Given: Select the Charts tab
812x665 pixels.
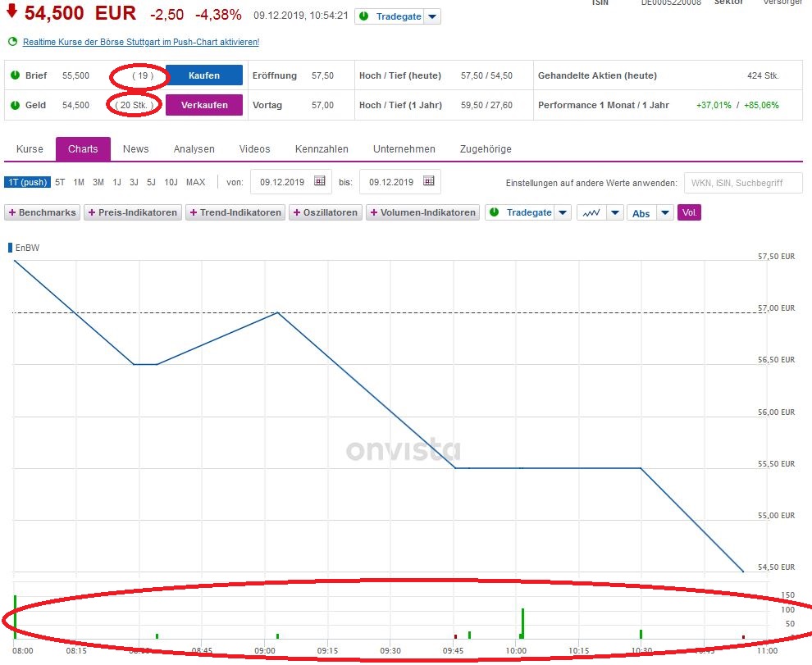Looking at the screenshot, I should (83, 149).
